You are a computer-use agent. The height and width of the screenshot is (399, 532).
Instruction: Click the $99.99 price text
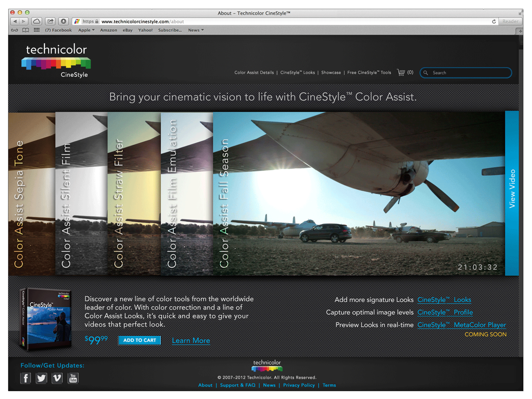[x=96, y=340]
